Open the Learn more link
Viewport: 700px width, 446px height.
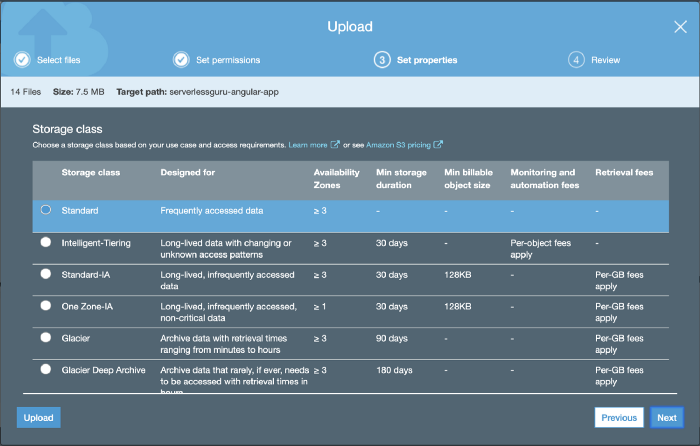(x=308, y=145)
